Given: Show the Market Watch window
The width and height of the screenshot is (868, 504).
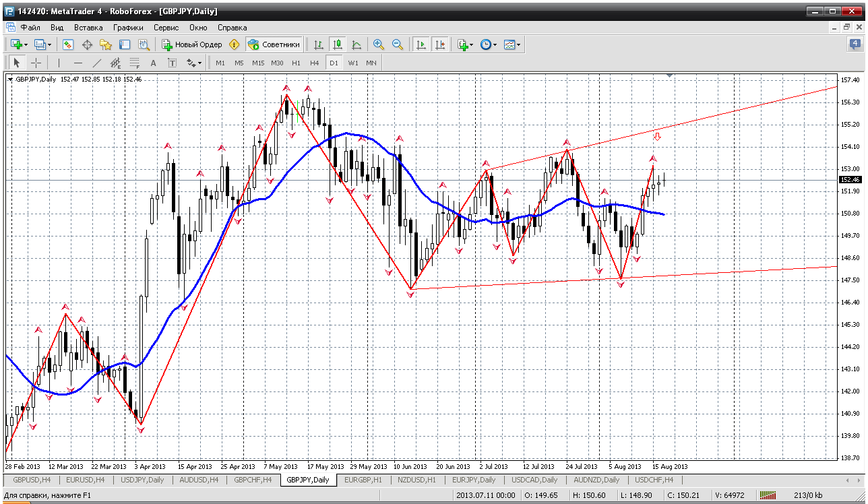Looking at the screenshot, I should point(68,44).
